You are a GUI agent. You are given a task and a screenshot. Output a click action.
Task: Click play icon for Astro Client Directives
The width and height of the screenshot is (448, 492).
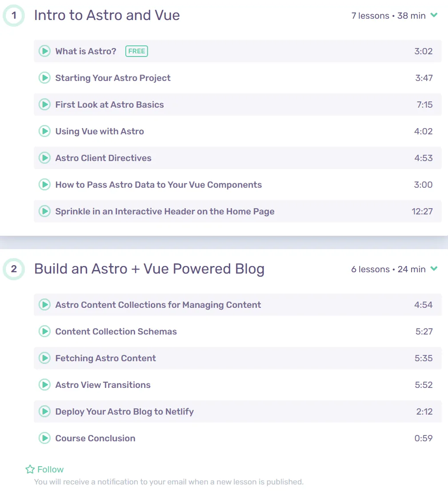(44, 158)
